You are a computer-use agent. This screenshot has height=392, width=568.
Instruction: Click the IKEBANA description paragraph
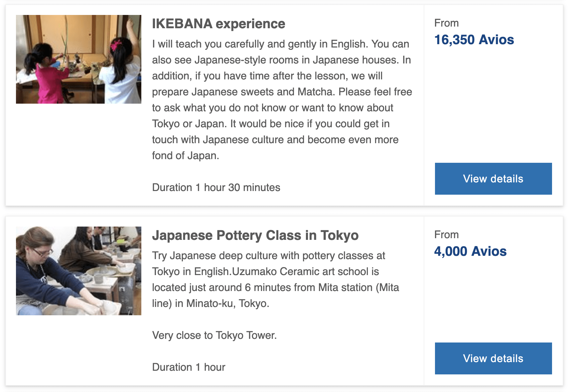[x=282, y=100]
